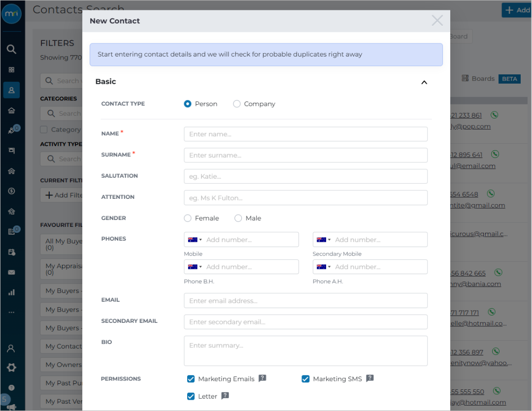Select the All My Buyers favourite filter
This screenshot has height=411, width=532.
click(x=62, y=244)
